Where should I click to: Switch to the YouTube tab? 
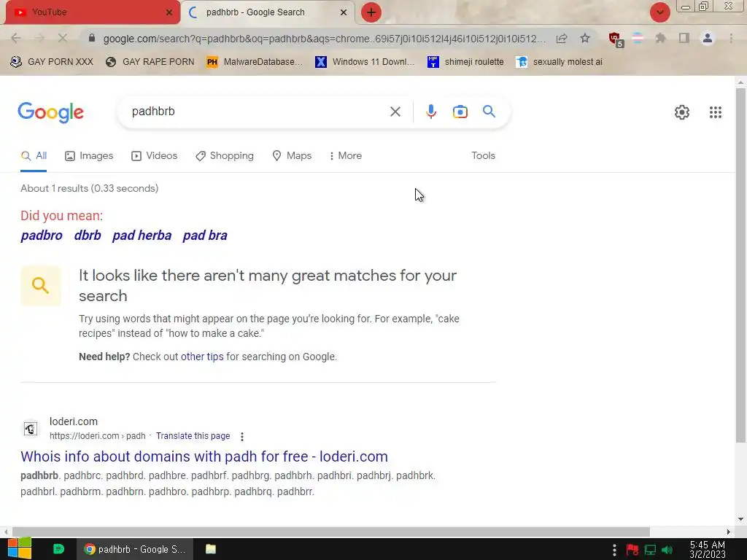click(92, 12)
